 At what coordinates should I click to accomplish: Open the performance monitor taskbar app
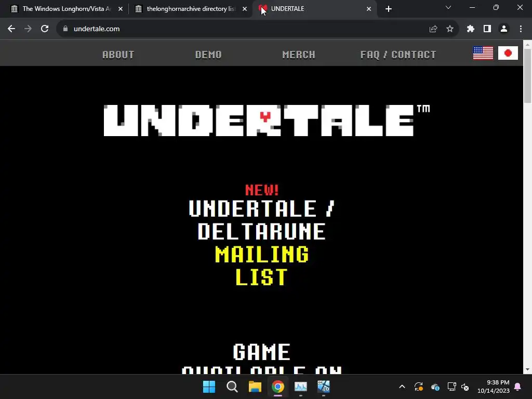[x=301, y=387]
